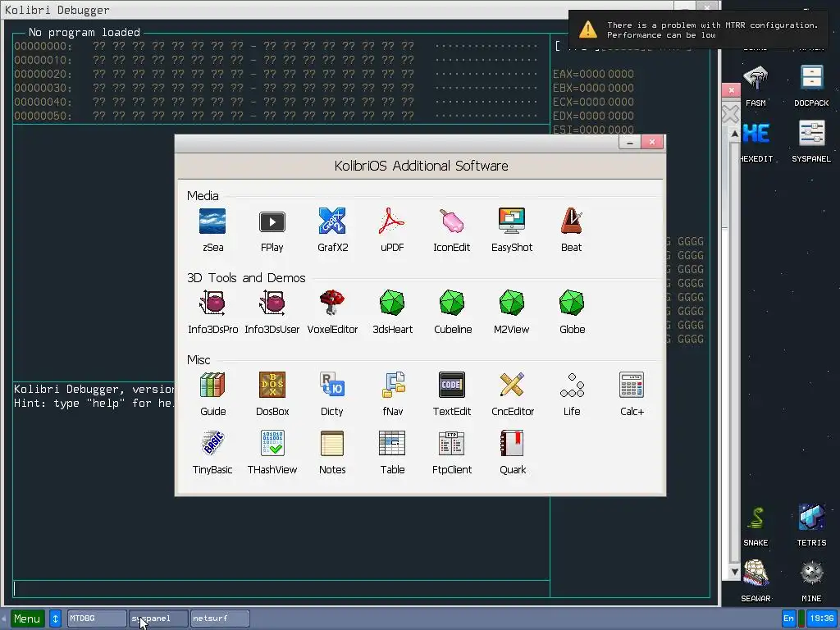Screen dimensions: 840x630
Task: Switch to netsurf taskbar item
Action: point(220,619)
